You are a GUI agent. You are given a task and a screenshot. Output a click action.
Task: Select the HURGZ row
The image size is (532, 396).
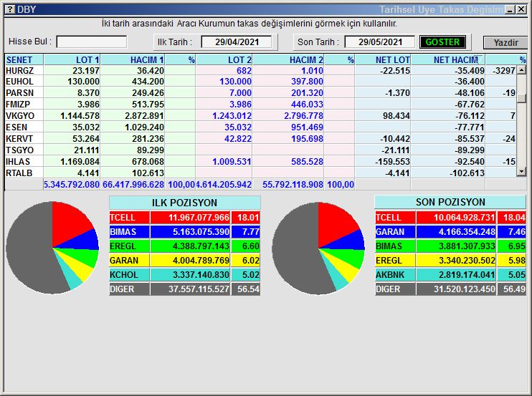(260, 70)
